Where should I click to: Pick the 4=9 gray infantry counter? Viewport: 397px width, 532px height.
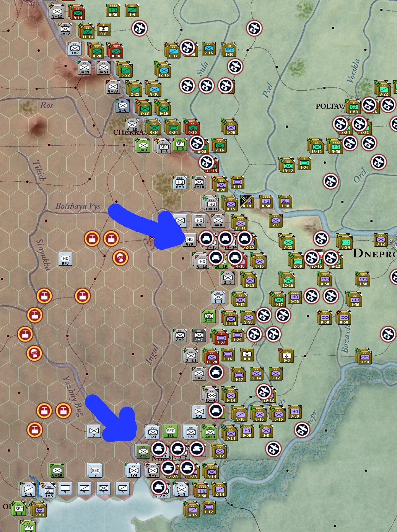tap(218, 221)
